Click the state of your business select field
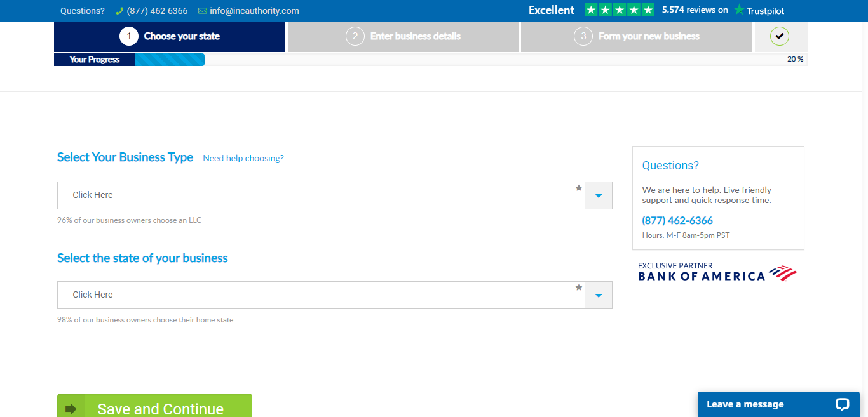 pos(335,295)
